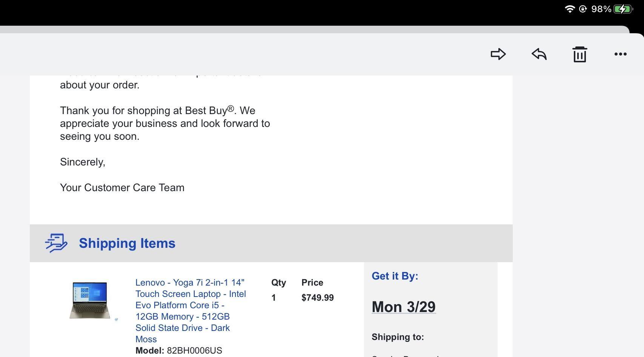Tap the small badge beside the laptop image
Screen dimensions: 644x357
click(x=116, y=320)
